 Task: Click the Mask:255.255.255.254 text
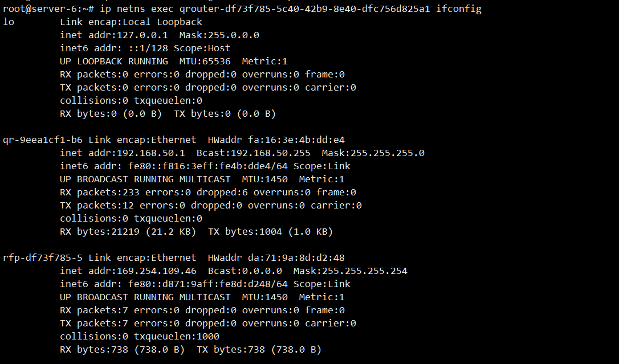(351, 271)
